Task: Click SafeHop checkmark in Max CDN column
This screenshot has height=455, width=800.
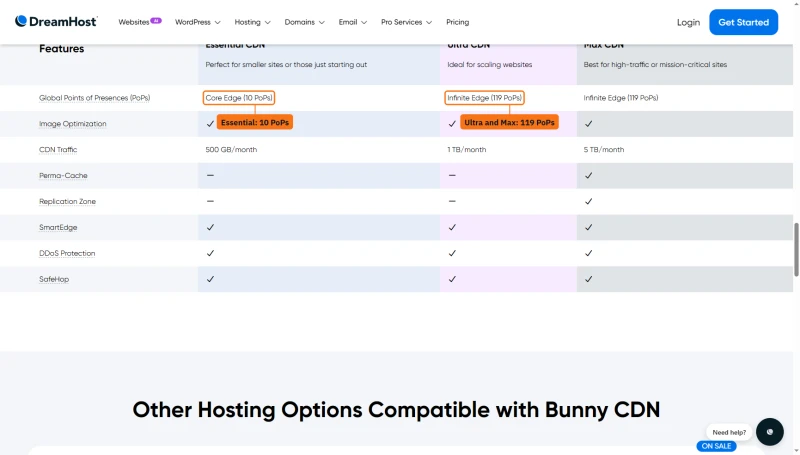Action: (588, 279)
